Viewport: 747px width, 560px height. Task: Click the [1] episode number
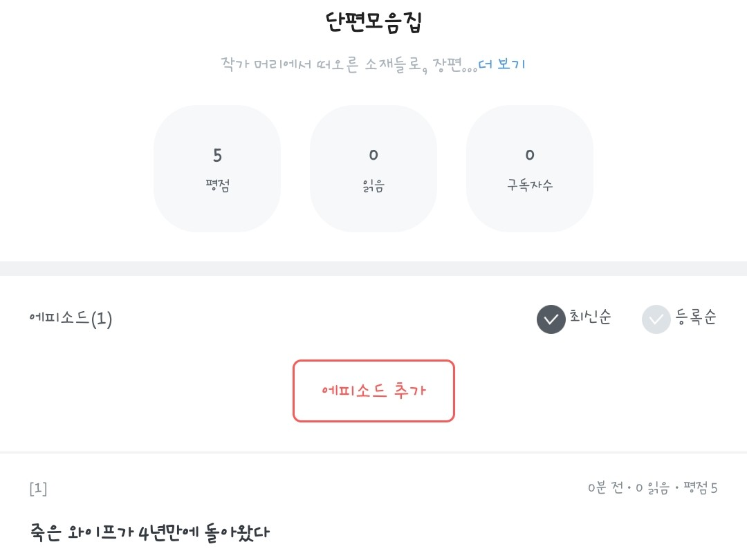pyautogui.click(x=38, y=489)
